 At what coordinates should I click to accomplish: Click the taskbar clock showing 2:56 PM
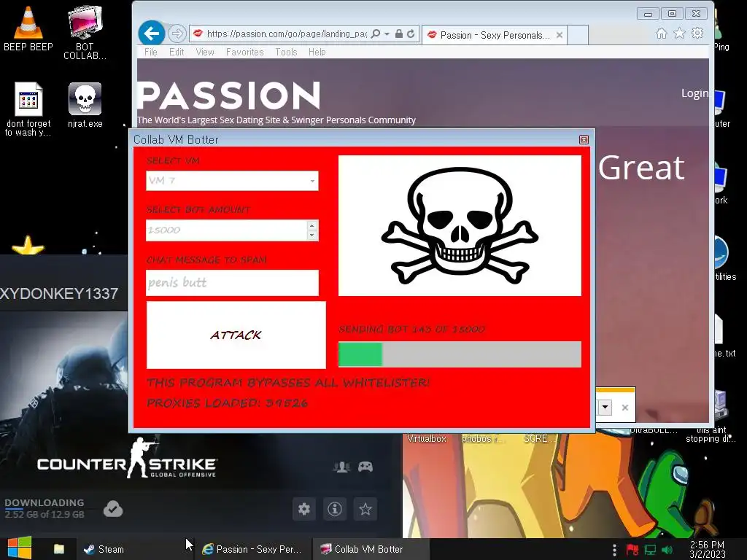pos(707,550)
